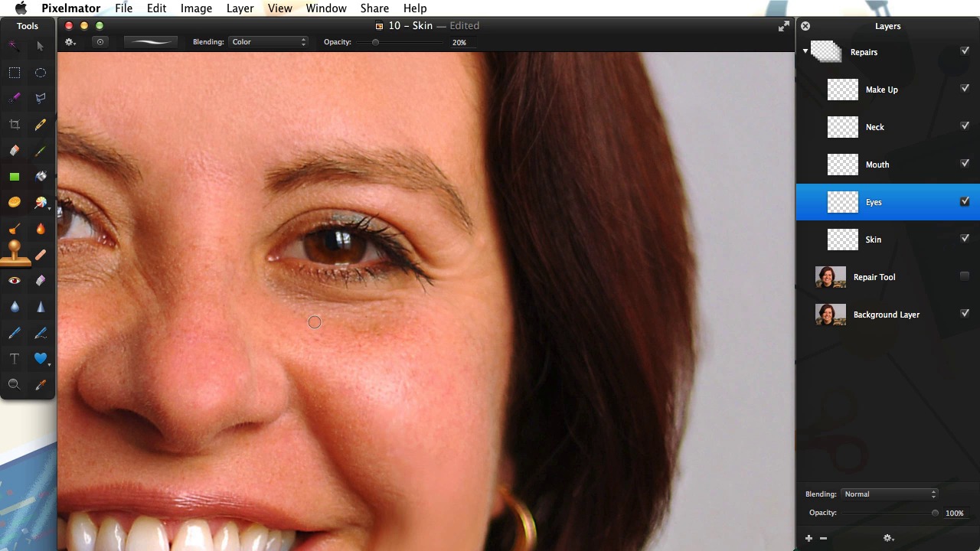The height and width of the screenshot is (551, 980).
Task: Click the Background Layer thumbnail
Action: click(x=831, y=315)
